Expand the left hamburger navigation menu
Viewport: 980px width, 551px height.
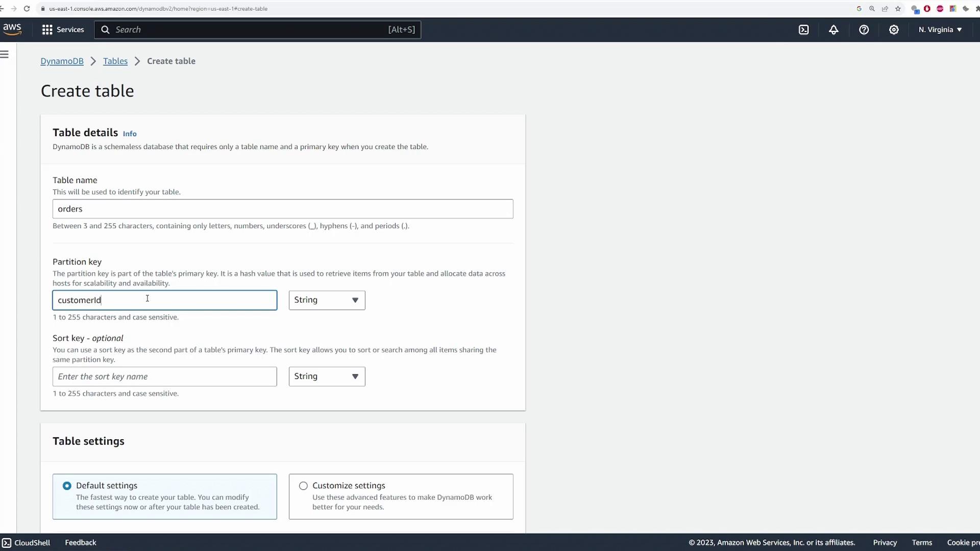click(x=5, y=55)
